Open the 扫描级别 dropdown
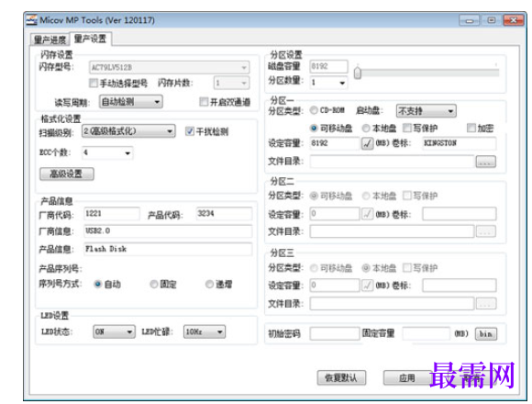This screenshot has width=532, height=404. pos(128,131)
